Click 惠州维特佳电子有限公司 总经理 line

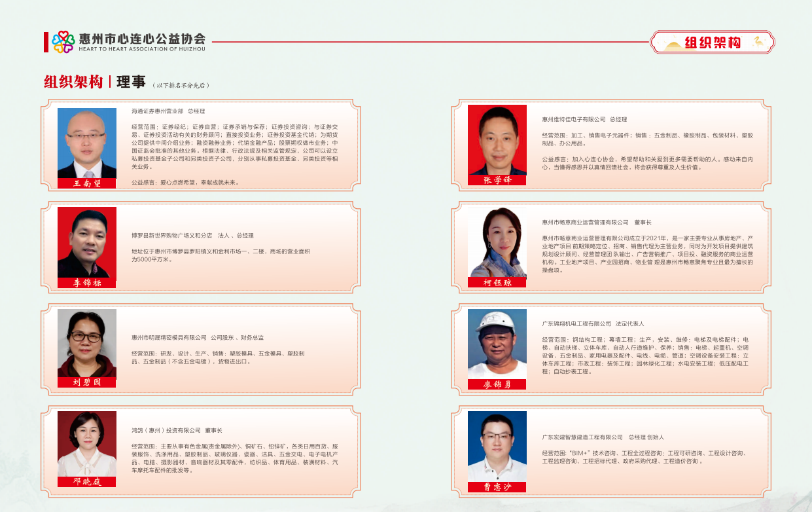point(584,119)
